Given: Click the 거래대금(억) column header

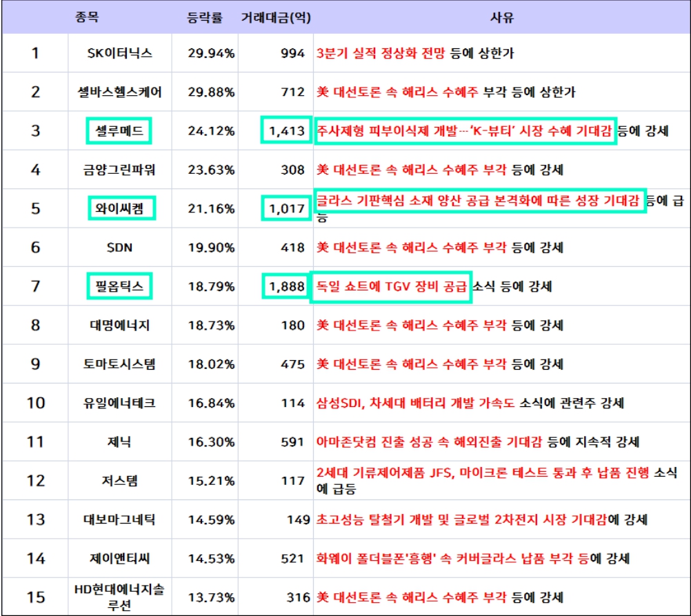Looking at the screenshot, I should [276, 18].
